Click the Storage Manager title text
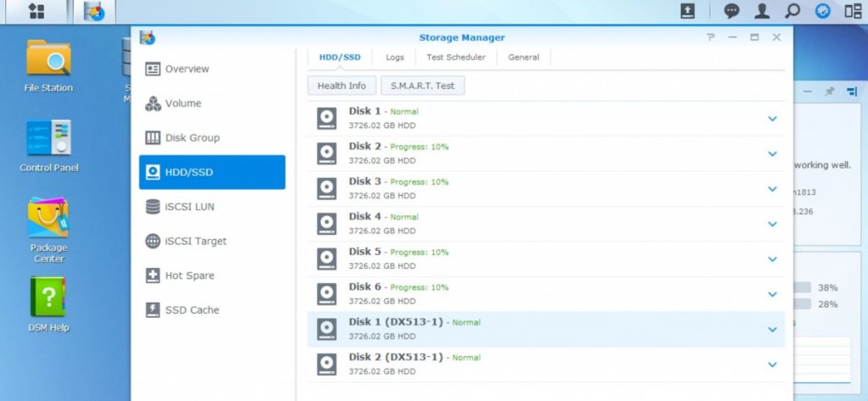 [x=462, y=37]
